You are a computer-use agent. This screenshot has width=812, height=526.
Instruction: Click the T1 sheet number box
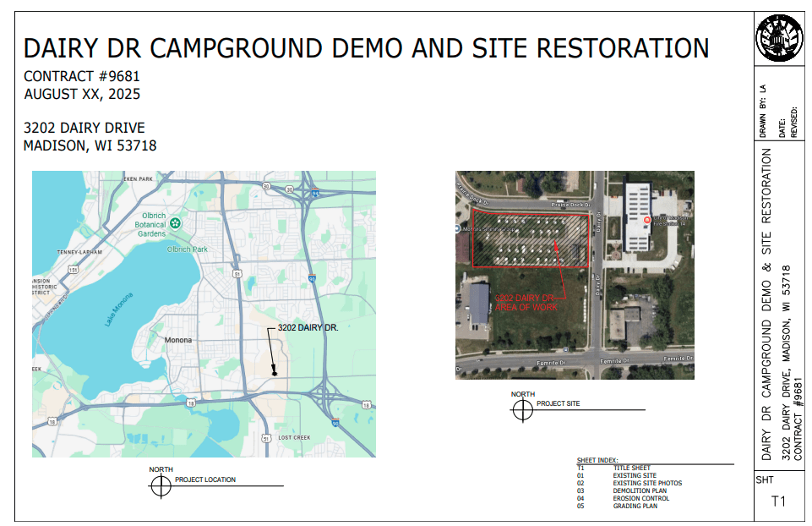[778, 501]
